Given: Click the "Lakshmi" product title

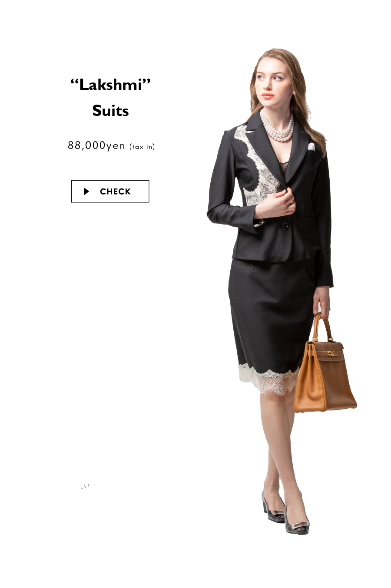Looking at the screenshot, I should [111, 84].
